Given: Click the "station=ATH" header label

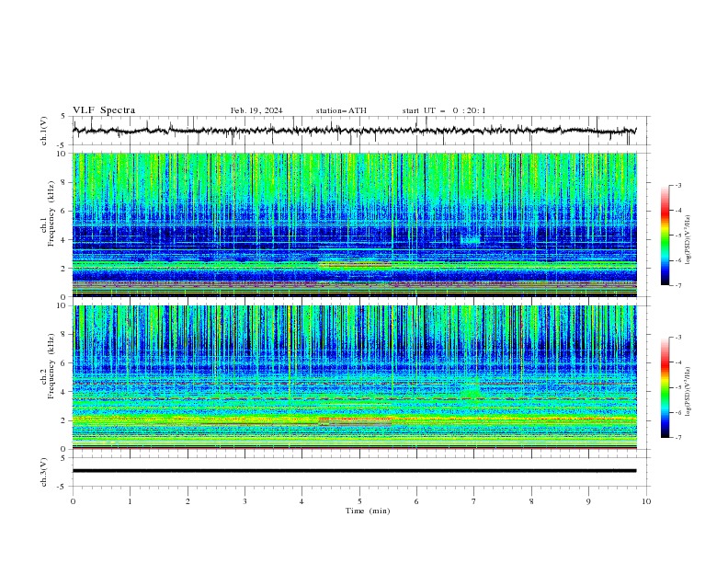Looking at the screenshot, I should [x=341, y=110].
